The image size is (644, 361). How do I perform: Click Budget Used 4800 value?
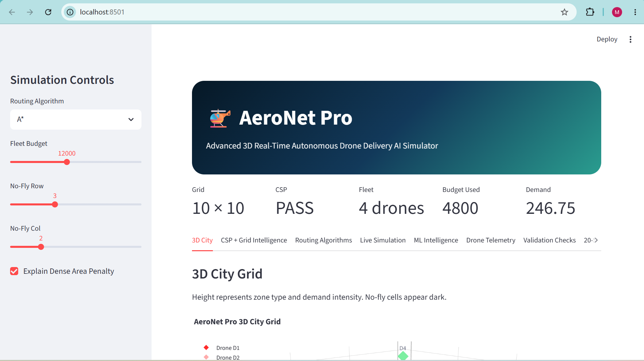click(x=460, y=208)
